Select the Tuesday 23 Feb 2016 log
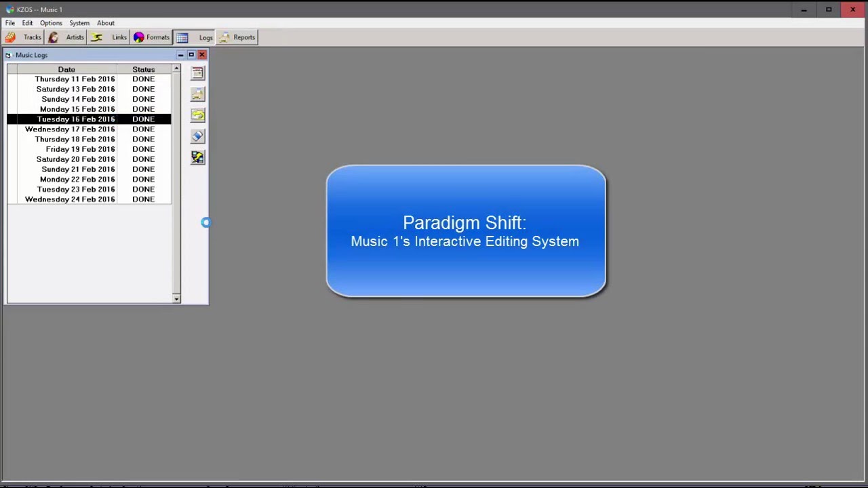Image resolution: width=868 pixels, height=488 pixels. pyautogui.click(x=89, y=189)
